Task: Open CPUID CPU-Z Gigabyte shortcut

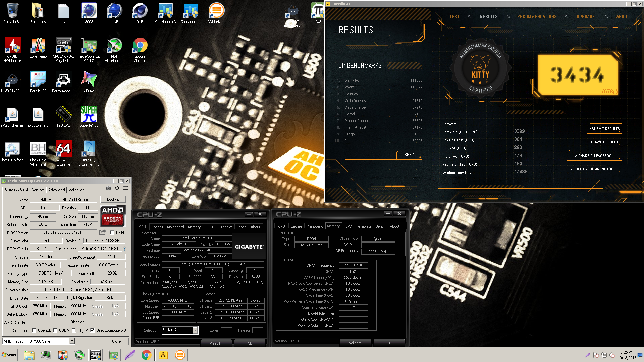Action: [x=63, y=50]
